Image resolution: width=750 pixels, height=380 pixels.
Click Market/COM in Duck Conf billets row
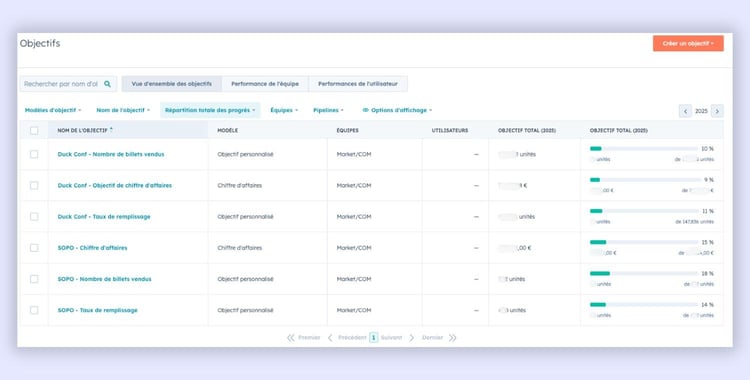354,154
